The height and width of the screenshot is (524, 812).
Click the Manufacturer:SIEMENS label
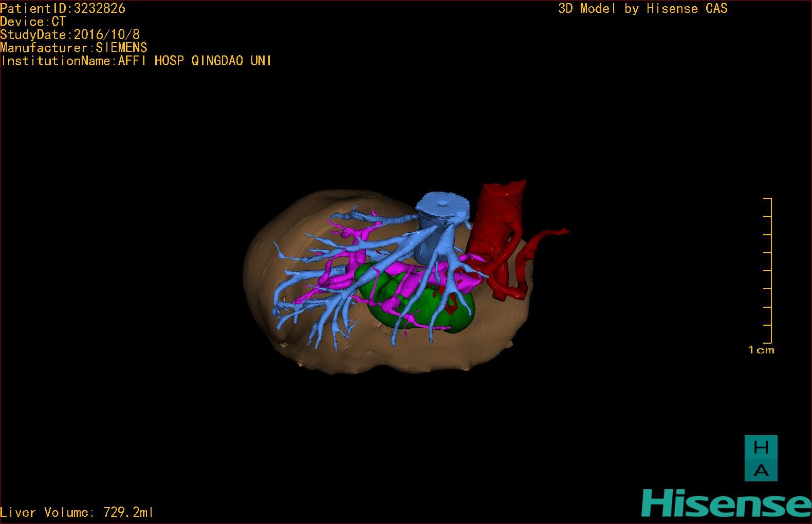73,48
